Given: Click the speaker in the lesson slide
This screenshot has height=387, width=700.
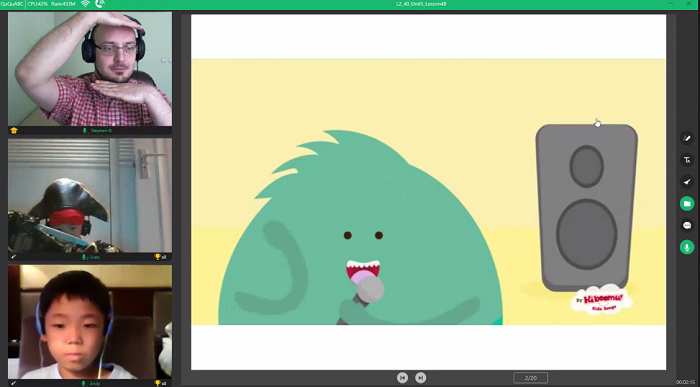Looking at the screenshot, I should point(586,208).
